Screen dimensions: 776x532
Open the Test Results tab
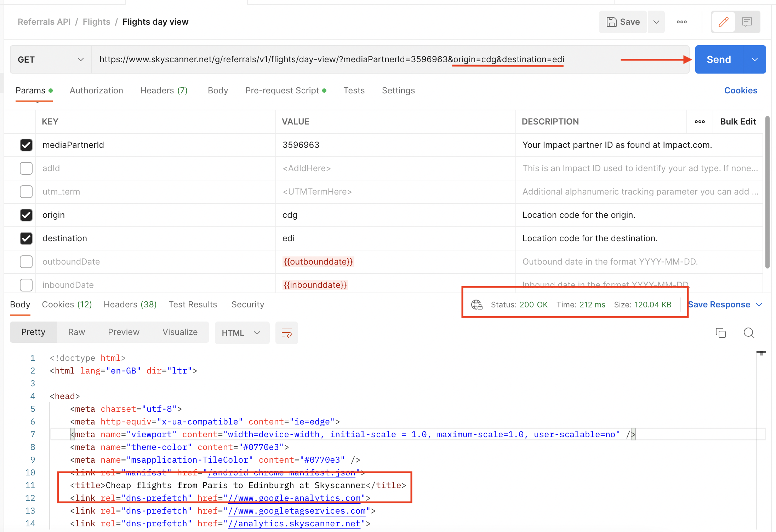click(193, 305)
